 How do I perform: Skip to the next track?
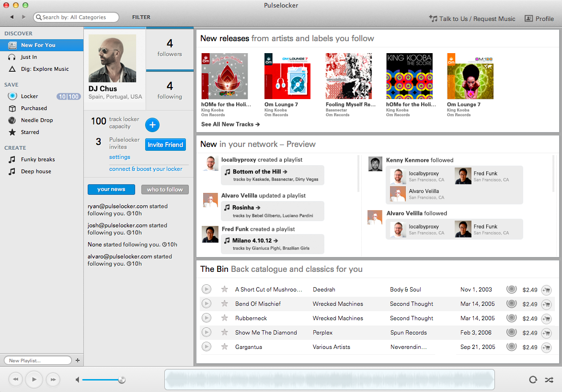click(53, 380)
